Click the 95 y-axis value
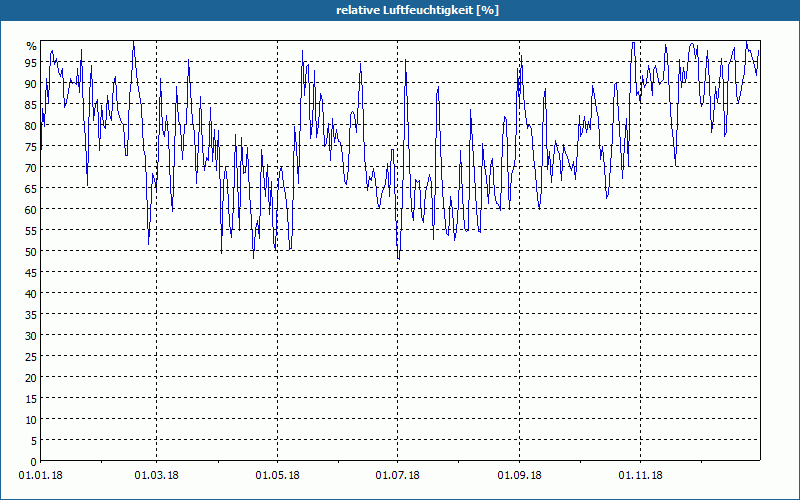Screen dimensions: 800x500 click(31, 63)
